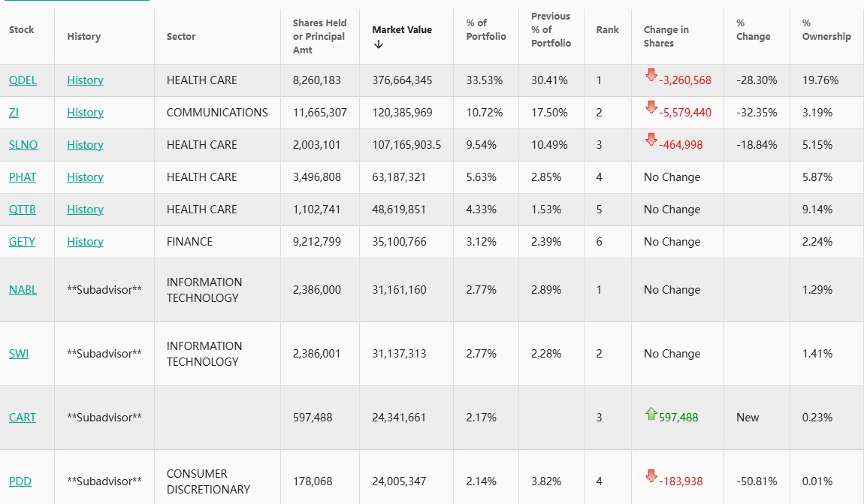
Task: Sort by Change in Shares header
Action: click(666, 37)
